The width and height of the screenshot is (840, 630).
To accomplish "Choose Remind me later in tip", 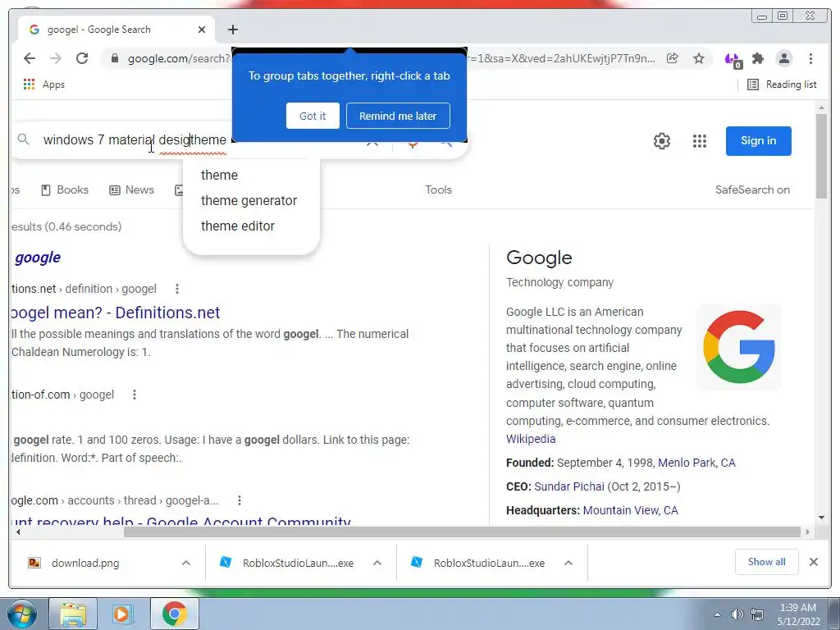I will pyautogui.click(x=398, y=116).
